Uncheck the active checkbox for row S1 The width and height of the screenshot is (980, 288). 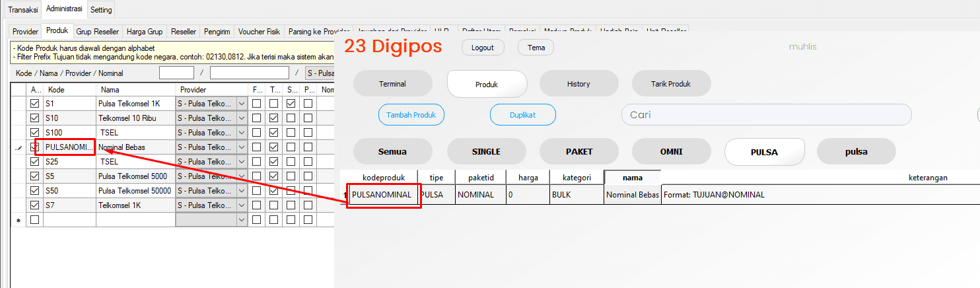tap(35, 104)
